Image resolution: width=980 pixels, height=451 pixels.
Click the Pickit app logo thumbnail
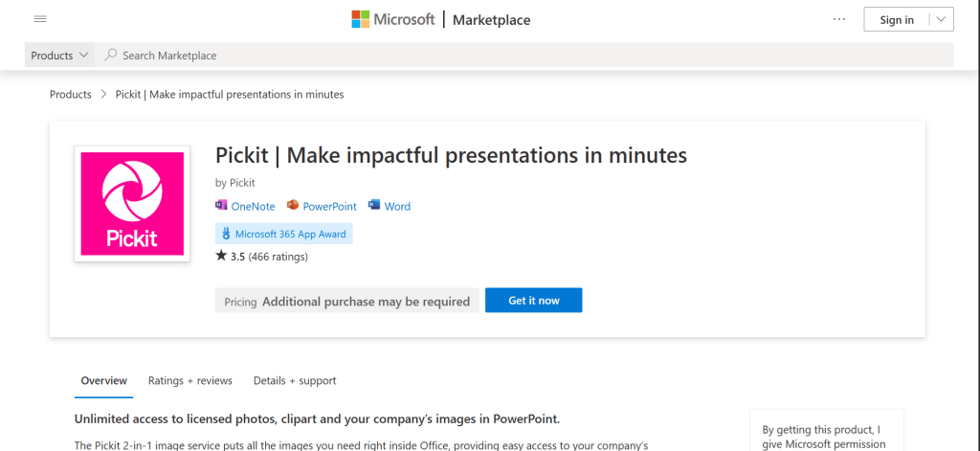pos(132,204)
